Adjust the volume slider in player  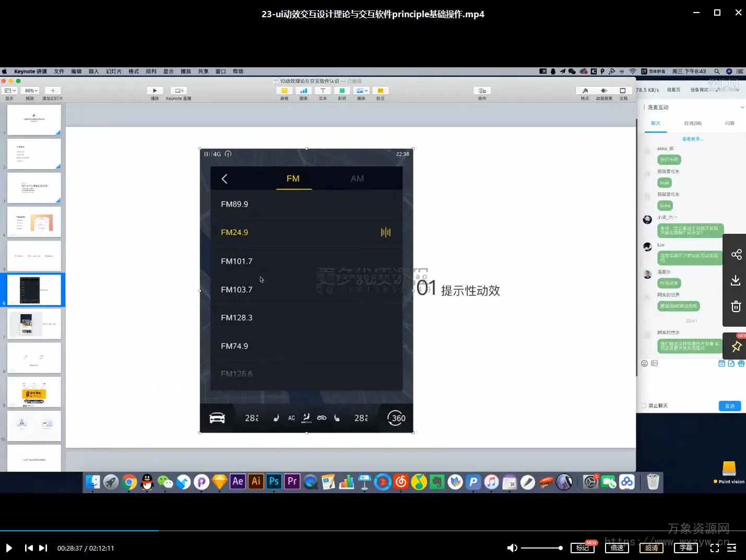(x=541, y=548)
